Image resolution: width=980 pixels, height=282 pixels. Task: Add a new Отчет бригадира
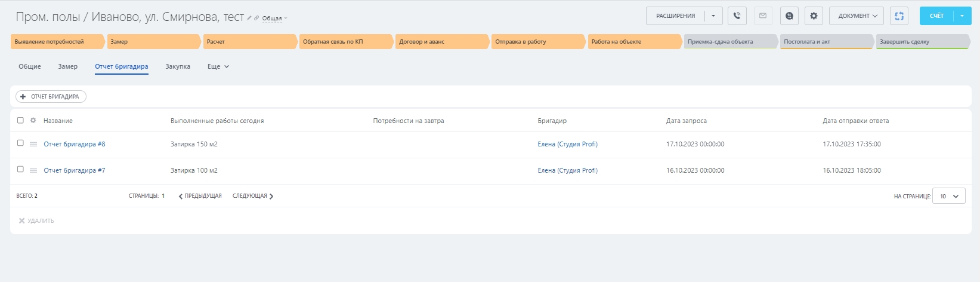51,97
